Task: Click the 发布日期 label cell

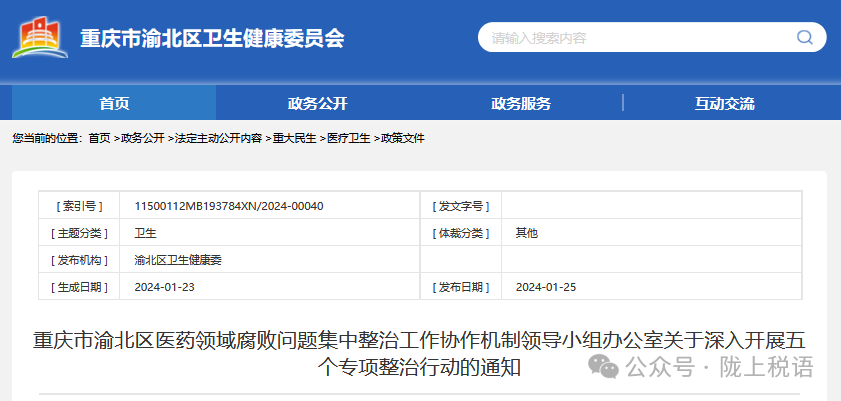Action: [461, 287]
